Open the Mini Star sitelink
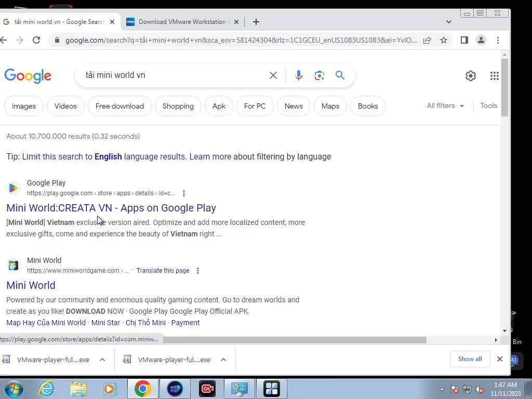This screenshot has height=399, width=532. tap(106, 323)
